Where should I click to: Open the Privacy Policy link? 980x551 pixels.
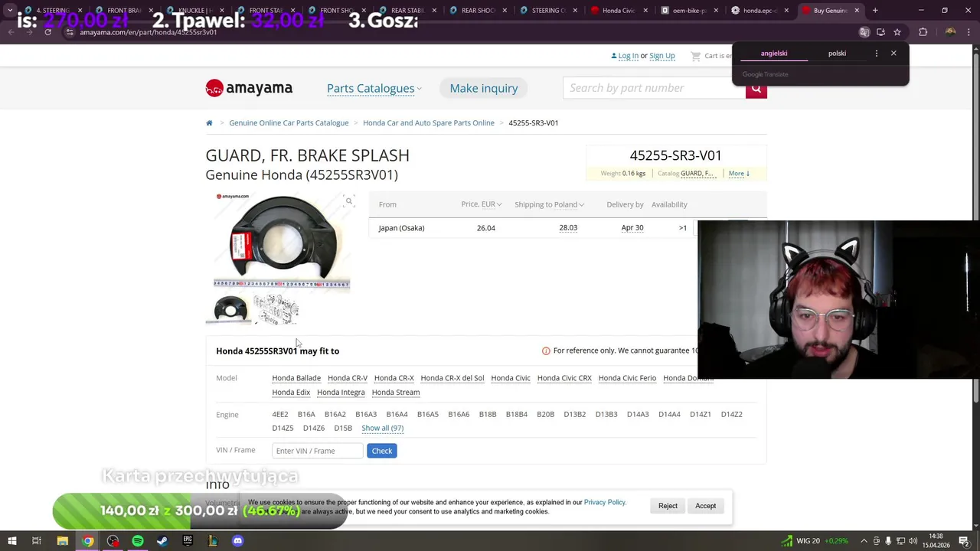pyautogui.click(x=605, y=502)
